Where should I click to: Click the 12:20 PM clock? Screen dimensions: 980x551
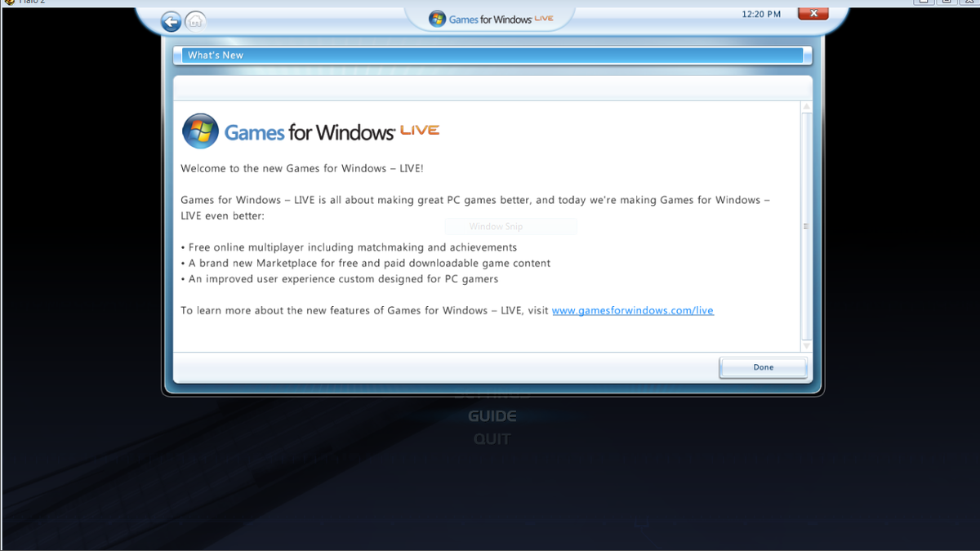761,15
